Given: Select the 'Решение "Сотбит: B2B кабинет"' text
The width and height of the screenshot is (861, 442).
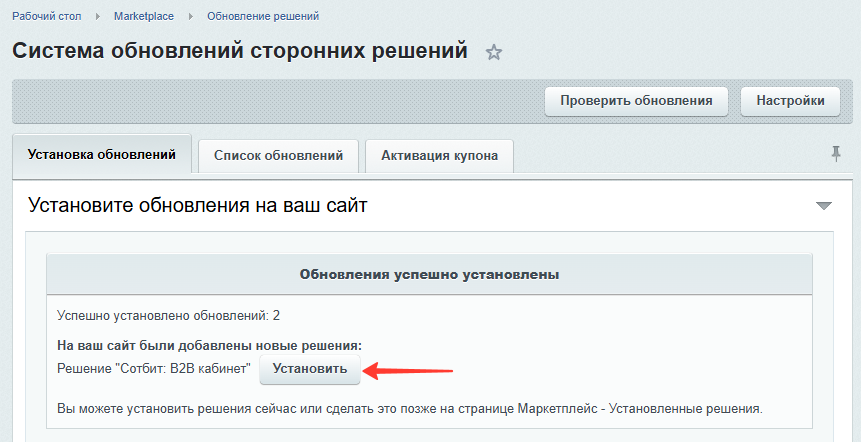Looking at the screenshot, I should coord(154,368).
